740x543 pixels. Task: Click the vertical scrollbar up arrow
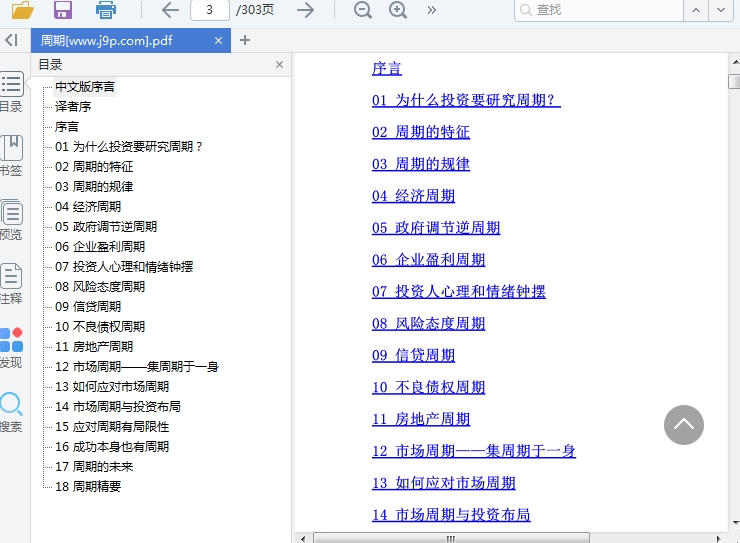(735, 61)
